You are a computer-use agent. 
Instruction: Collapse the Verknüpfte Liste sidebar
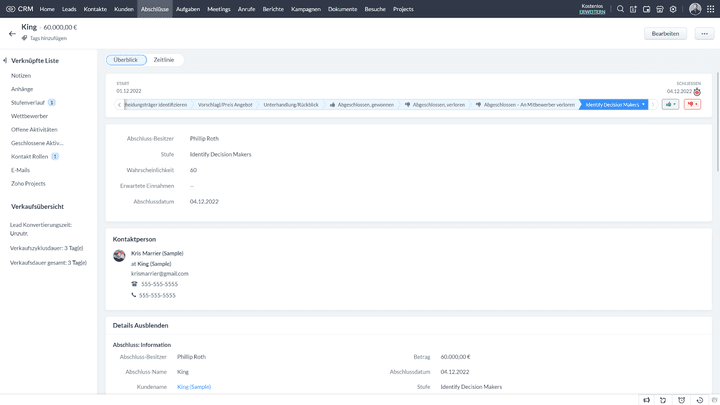point(5,61)
